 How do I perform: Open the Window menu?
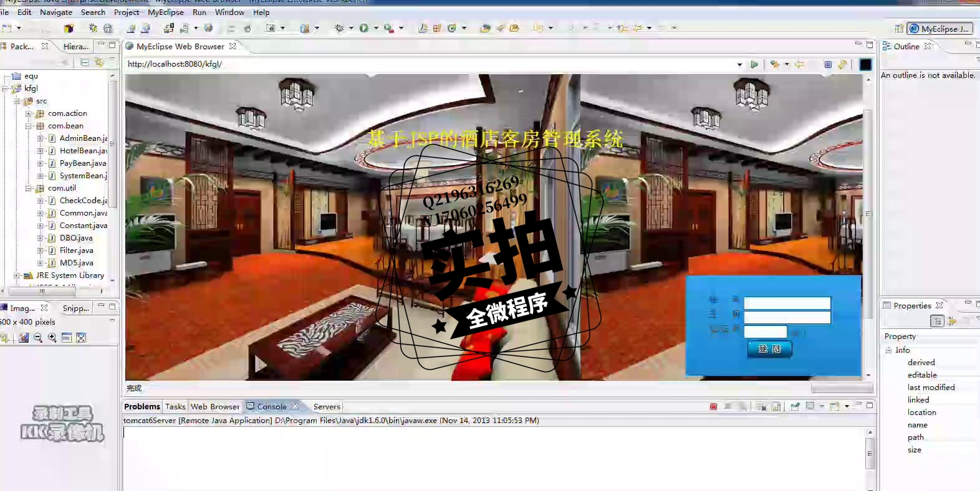click(x=229, y=12)
